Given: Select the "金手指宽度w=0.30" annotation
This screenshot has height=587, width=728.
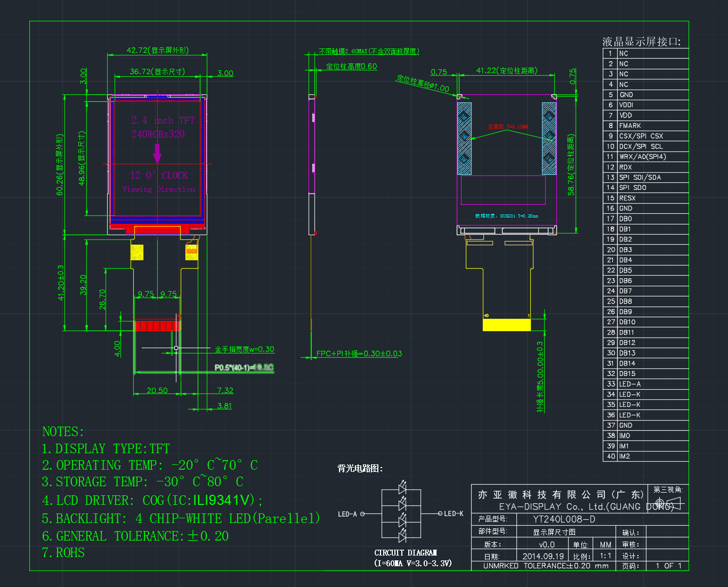Looking at the screenshot, I should 245,349.
